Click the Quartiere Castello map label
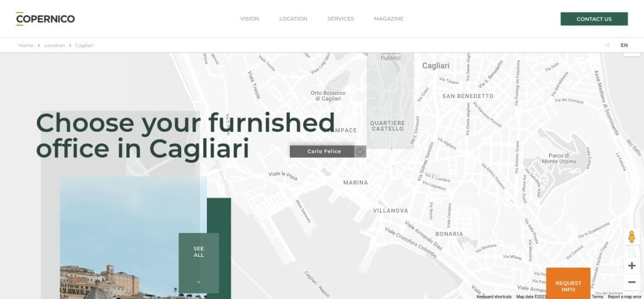 387,126
